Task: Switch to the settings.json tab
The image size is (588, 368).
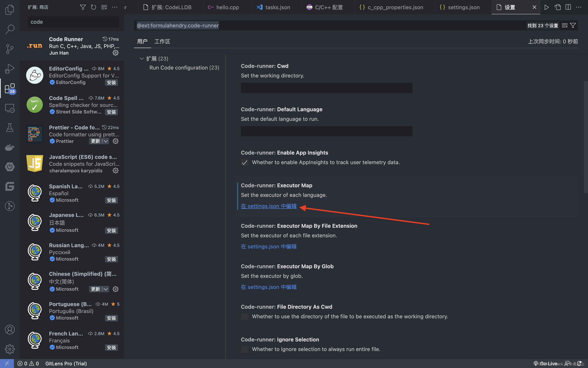Action: pyautogui.click(x=463, y=7)
